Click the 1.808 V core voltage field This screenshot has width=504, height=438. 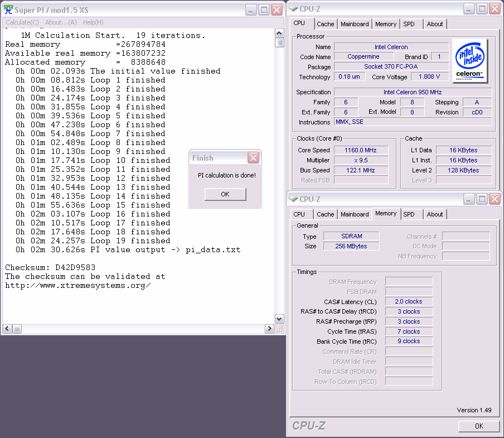tap(429, 76)
